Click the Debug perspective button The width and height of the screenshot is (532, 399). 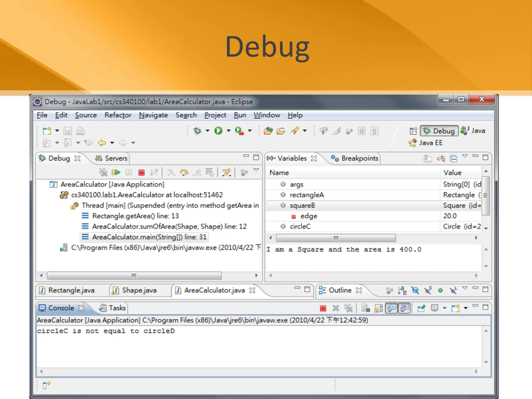(x=439, y=131)
